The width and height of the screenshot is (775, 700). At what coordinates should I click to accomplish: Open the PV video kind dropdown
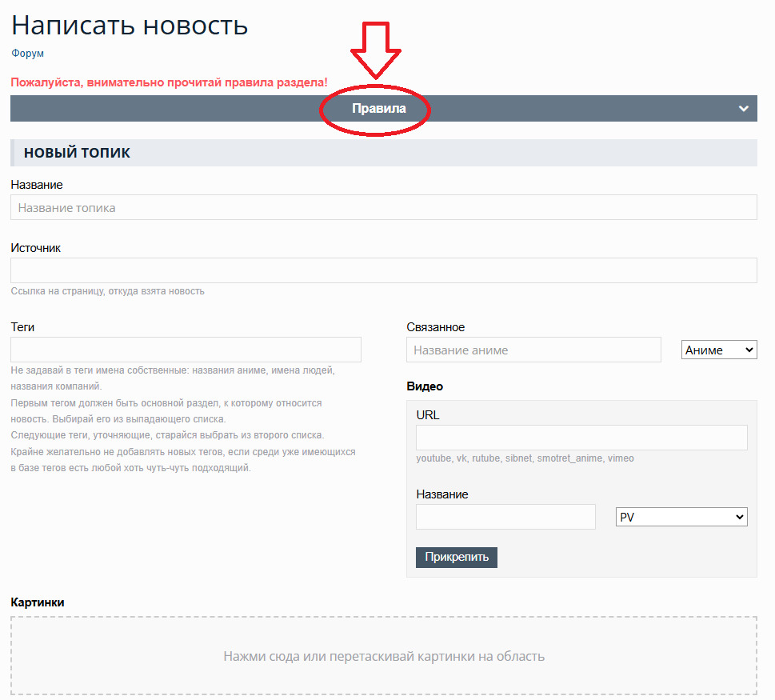[x=681, y=517]
